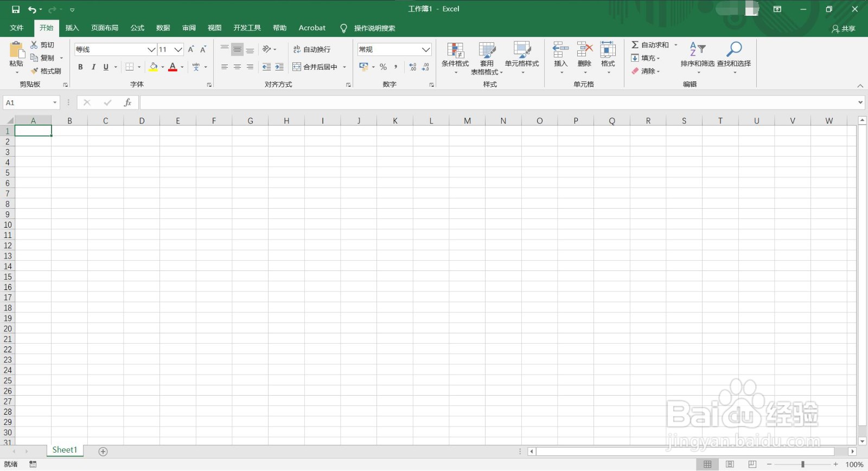868x471 pixels.
Task: Click the zoom slider handle
Action: (x=802, y=464)
